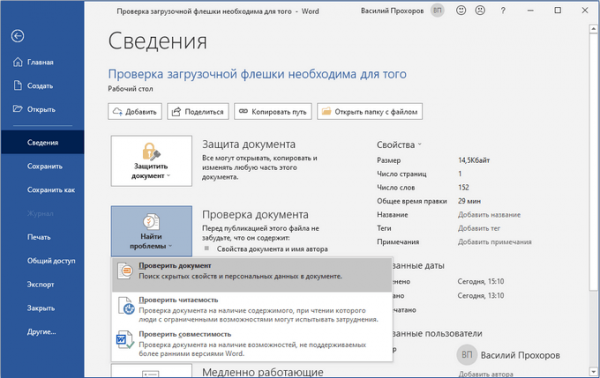Click the icon beside Проверить документ
The height and width of the screenshot is (378, 600).
[x=125, y=271]
